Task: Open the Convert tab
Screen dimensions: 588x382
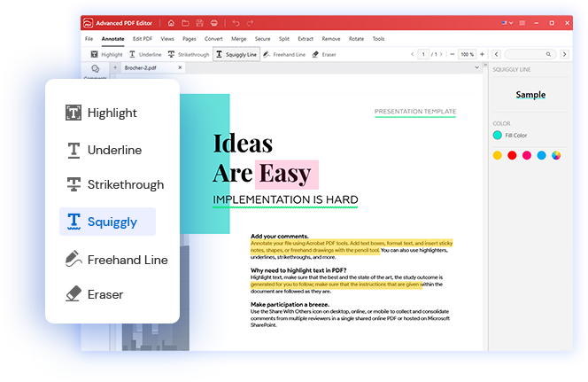Action: click(213, 39)
